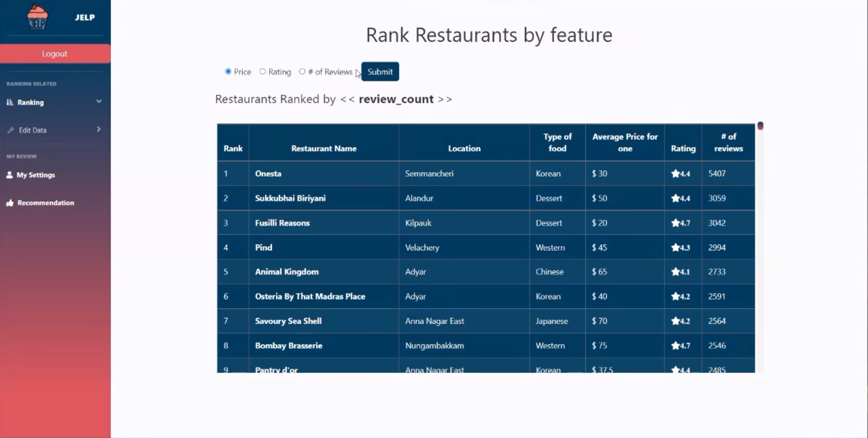Go to the Recommendation page
Image resolution: width=868 pixels, height=438 pixels.
[x=46, y=203]
